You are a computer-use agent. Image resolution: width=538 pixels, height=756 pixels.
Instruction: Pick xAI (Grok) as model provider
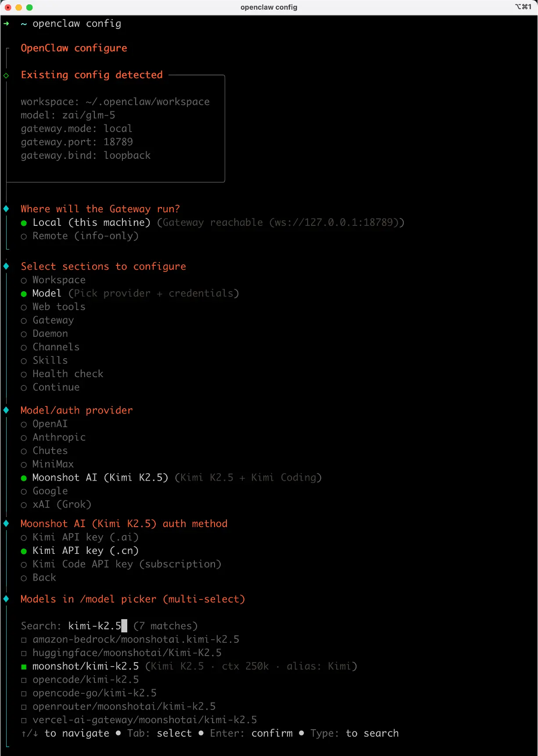click(56, 505)
